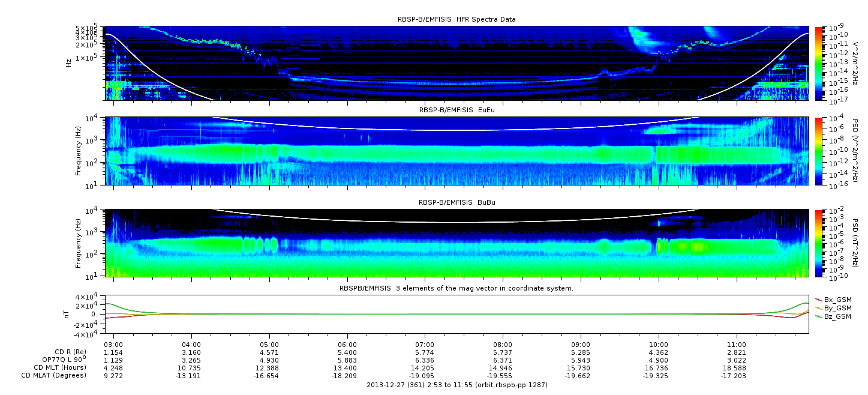Click the By_GSM legend entry
The width and height of the screenshot is (868, 395).
coord(837,308)
